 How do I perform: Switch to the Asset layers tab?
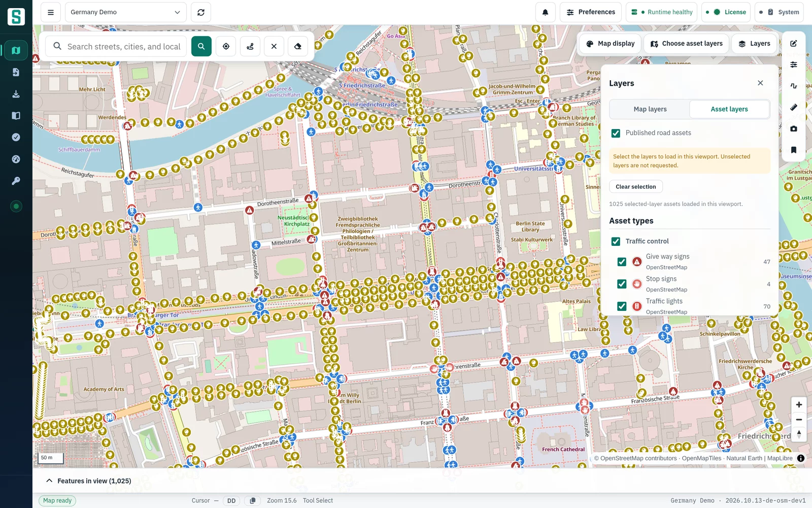[729, 109]
